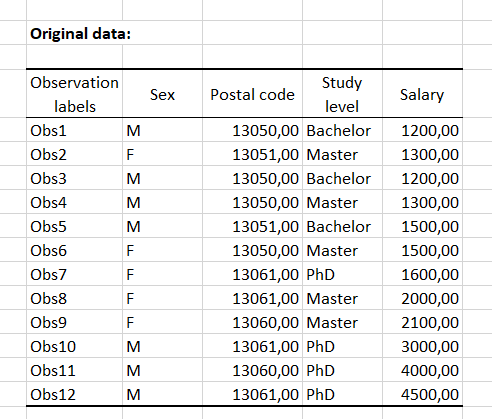Click the "Salary" column header

[422, 94]
